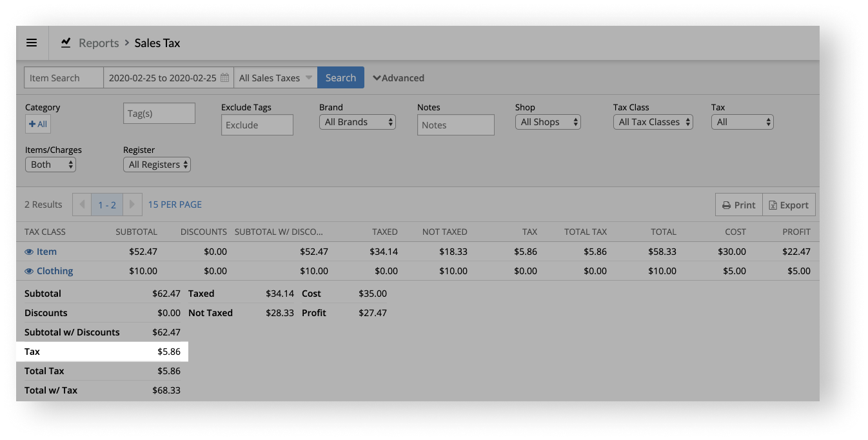This screenshot has width=868, height=440.
Task: Select the 1 - 2 page indicator
Action: coord(107,205)
